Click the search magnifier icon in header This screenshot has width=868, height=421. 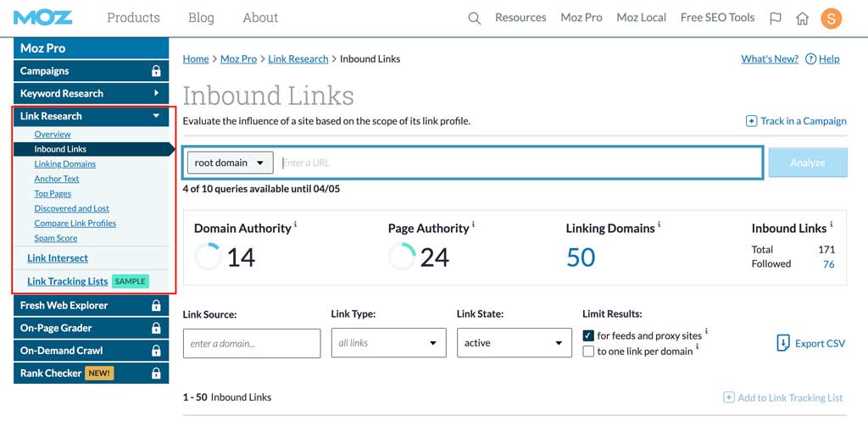(x=475, y=18)
